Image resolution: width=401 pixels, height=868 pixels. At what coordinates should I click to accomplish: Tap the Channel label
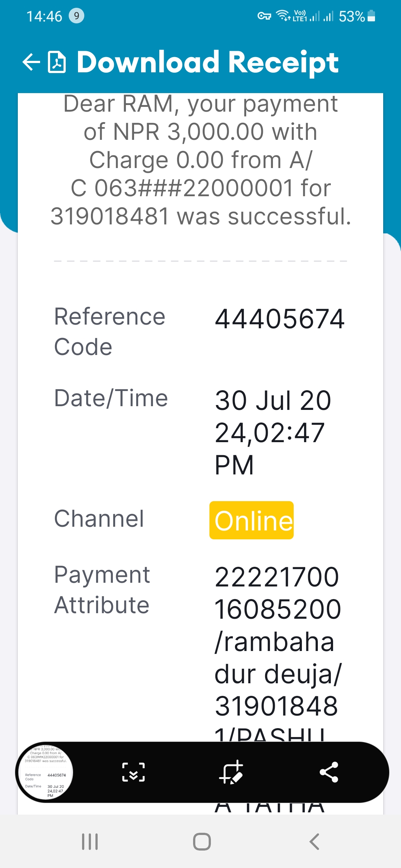tap(99, 519)
